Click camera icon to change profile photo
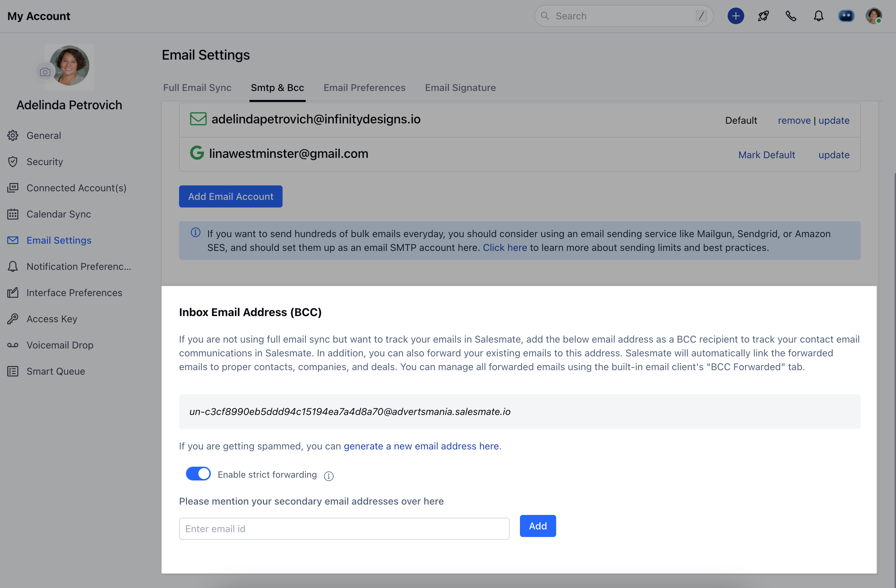The height and width of the screenshot is (588, 896). pyautogui.click(x=45, y=72)
